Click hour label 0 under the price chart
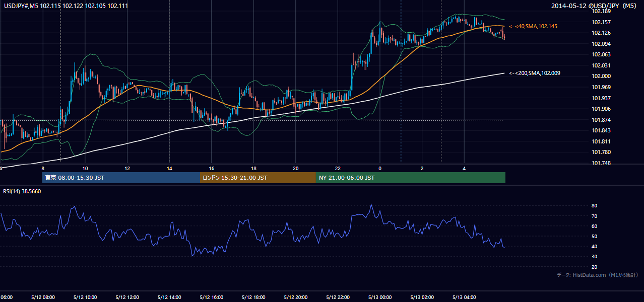Viewport: 644px width, 302px height. pos(380,168)
